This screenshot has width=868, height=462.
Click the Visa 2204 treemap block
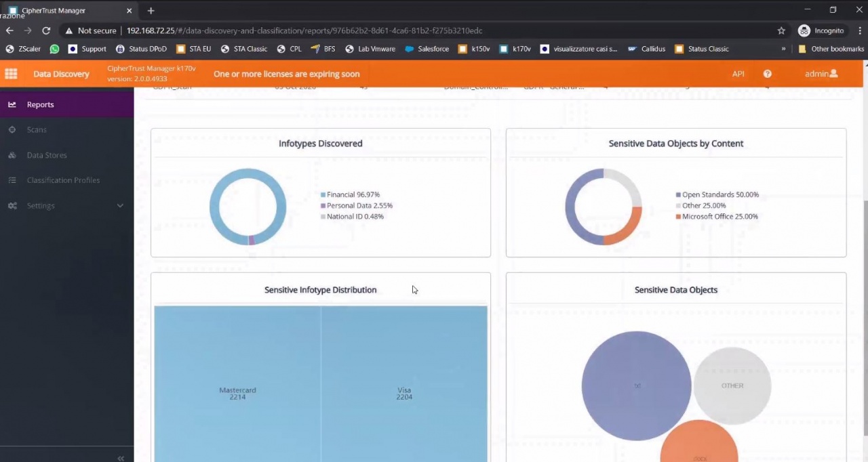[404, 384]
